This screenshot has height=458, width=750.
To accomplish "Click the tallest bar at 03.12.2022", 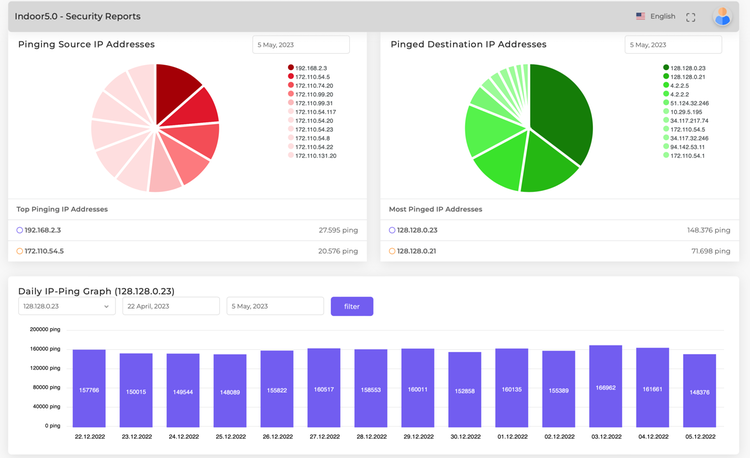I will pyautogui.click(x=606, y=386).
